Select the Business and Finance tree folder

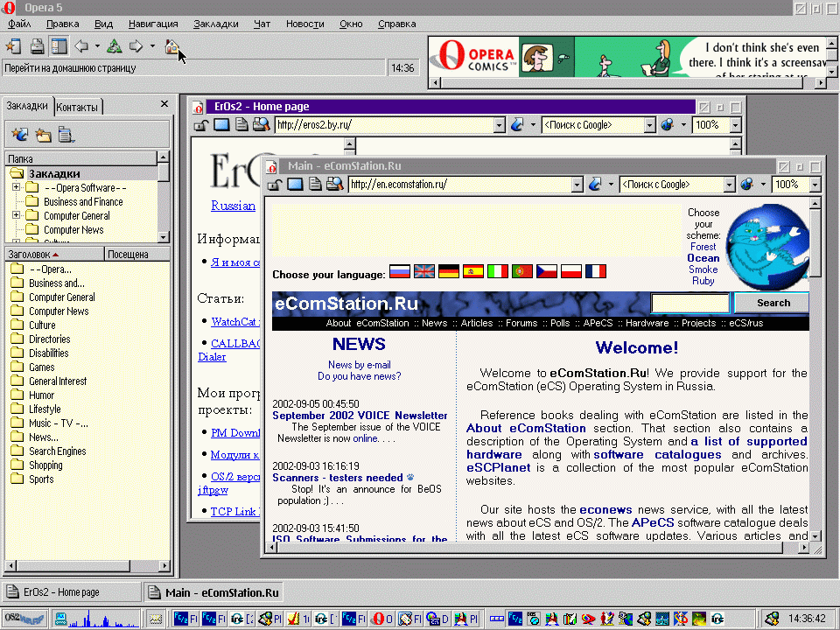83,201
